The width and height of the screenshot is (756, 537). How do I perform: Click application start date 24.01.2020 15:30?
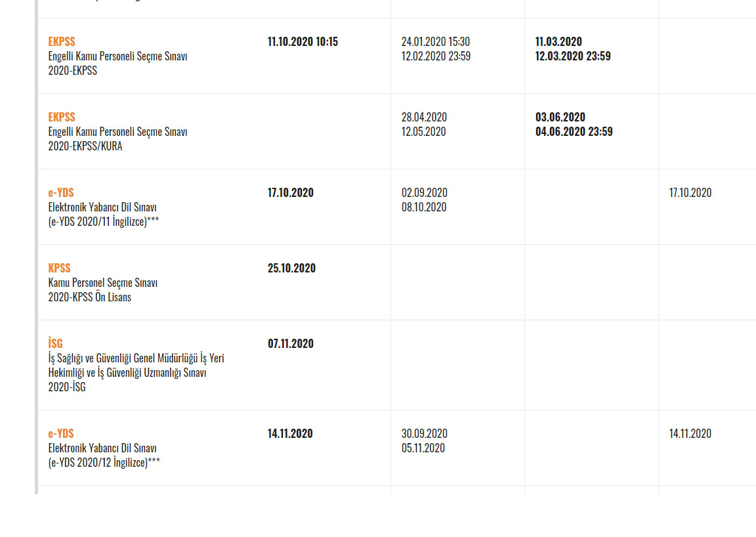(435, 41)
